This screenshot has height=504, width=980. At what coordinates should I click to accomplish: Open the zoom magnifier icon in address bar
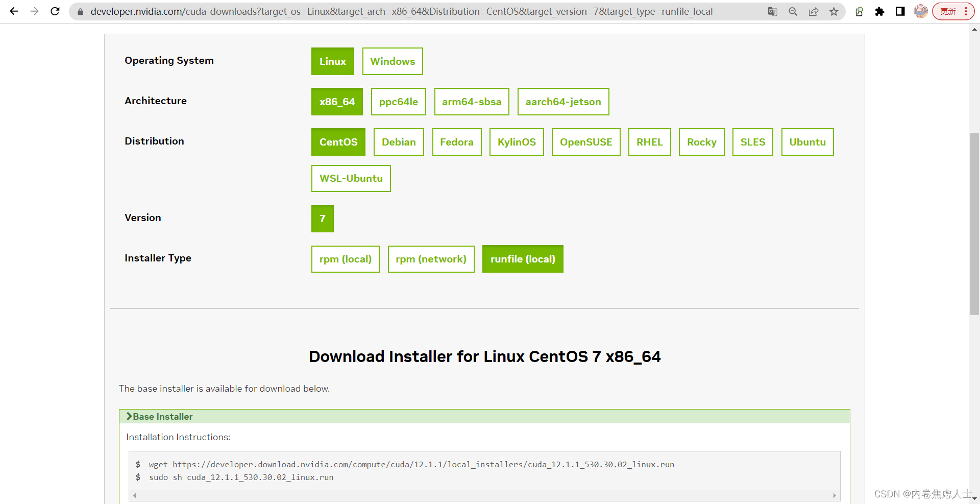pyautogui.click(x=793, y=11)
